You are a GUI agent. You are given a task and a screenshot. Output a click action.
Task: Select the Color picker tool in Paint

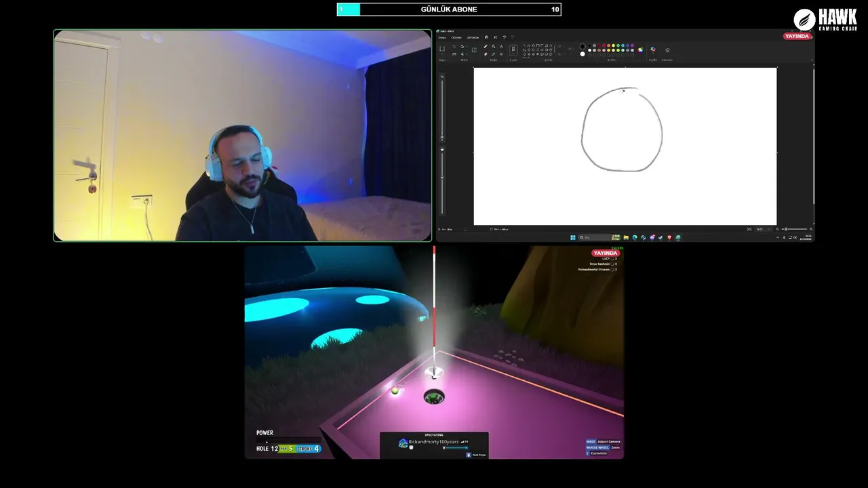click(493, 54)
